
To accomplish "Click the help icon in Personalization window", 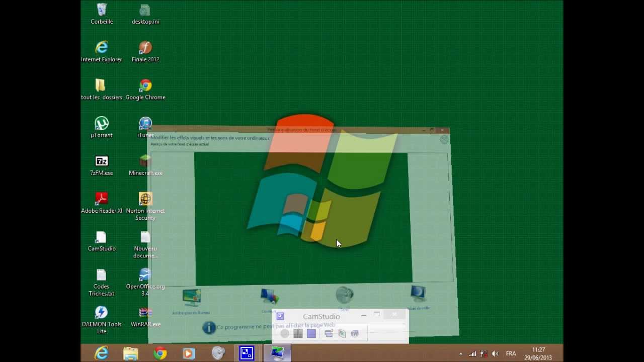I will coord(444,140).
